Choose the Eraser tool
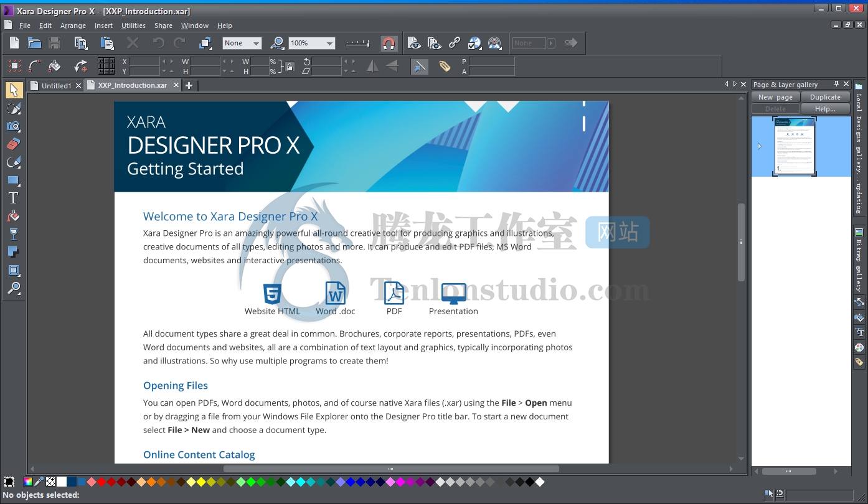 click(14, 144)
